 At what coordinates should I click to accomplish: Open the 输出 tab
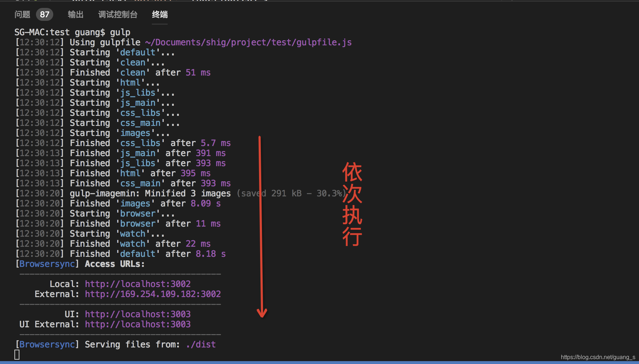coord(76,14)
